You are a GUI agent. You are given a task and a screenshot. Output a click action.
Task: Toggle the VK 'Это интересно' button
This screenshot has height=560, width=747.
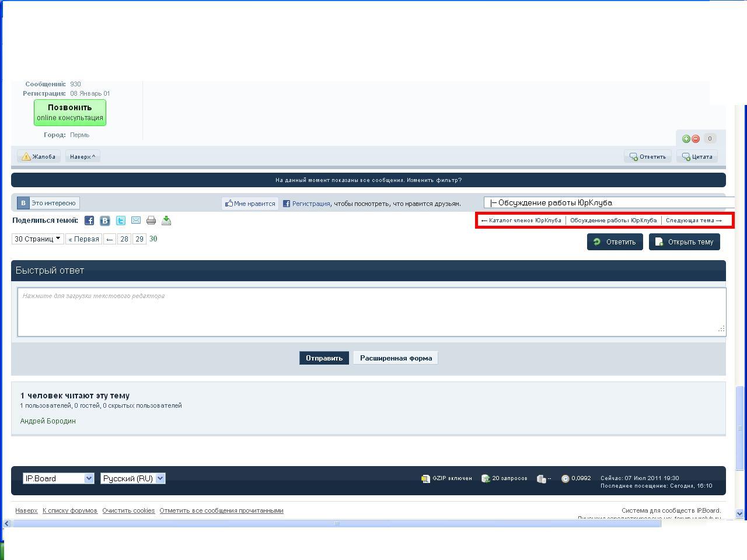coord(48,203)
